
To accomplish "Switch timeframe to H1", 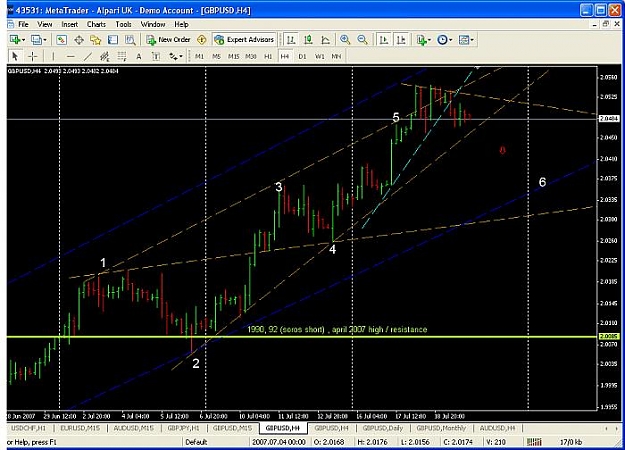I will pyautogui.click(x=268, y=56).
